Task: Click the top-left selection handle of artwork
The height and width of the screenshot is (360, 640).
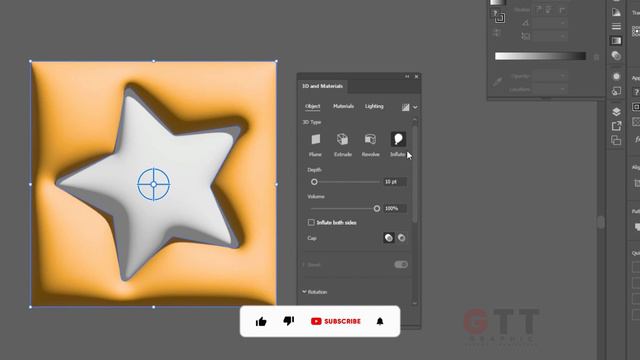Action: [x=31, y=61]
